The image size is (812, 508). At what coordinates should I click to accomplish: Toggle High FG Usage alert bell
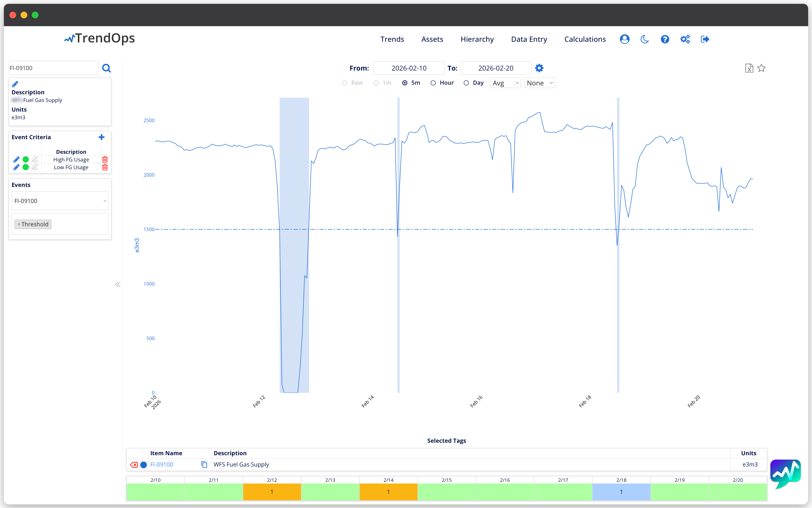[x=35, y=160]
